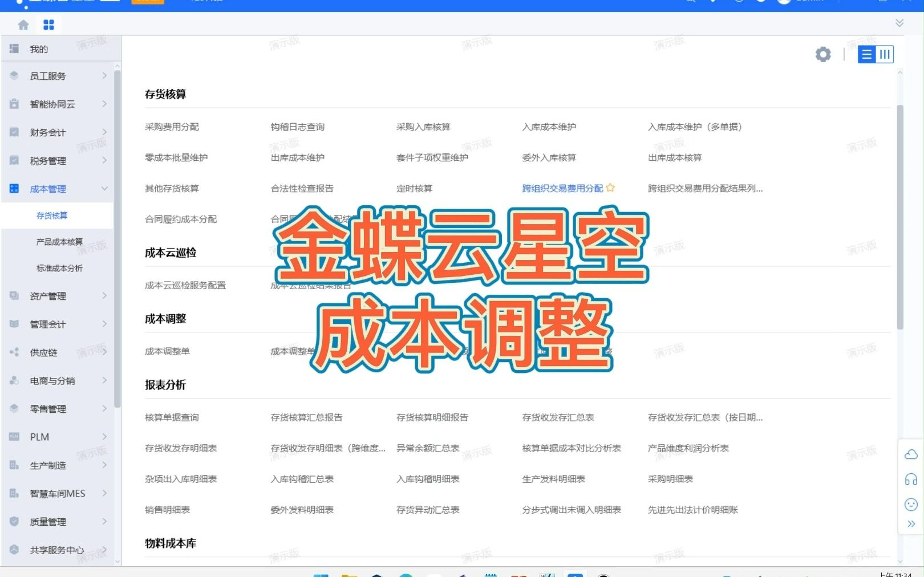Expand 资产管理 chevron

[x=104, y=295]
